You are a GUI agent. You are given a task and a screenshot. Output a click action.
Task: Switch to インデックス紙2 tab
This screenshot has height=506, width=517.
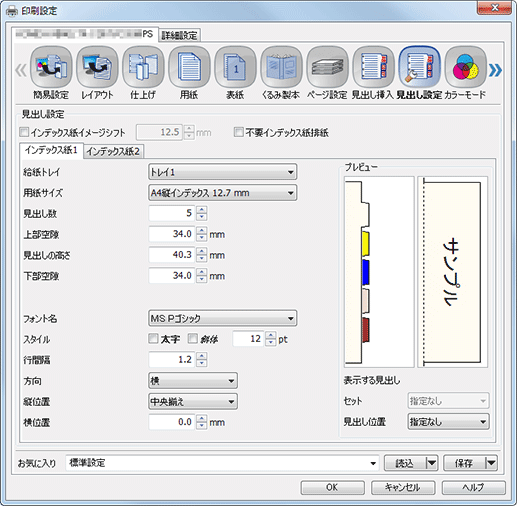113,152
